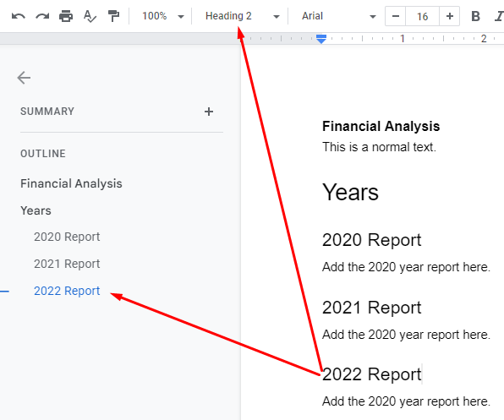Click the Redo arrow icon
The width and height of the screenshot is (504, 420).
[x=42, y=16]
